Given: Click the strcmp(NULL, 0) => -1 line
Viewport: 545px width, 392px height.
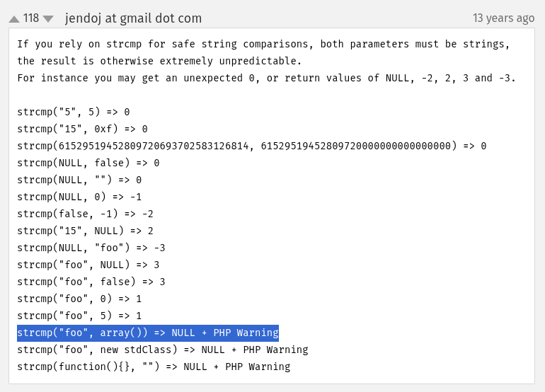Looking at the screenshot, I should 79,197.
